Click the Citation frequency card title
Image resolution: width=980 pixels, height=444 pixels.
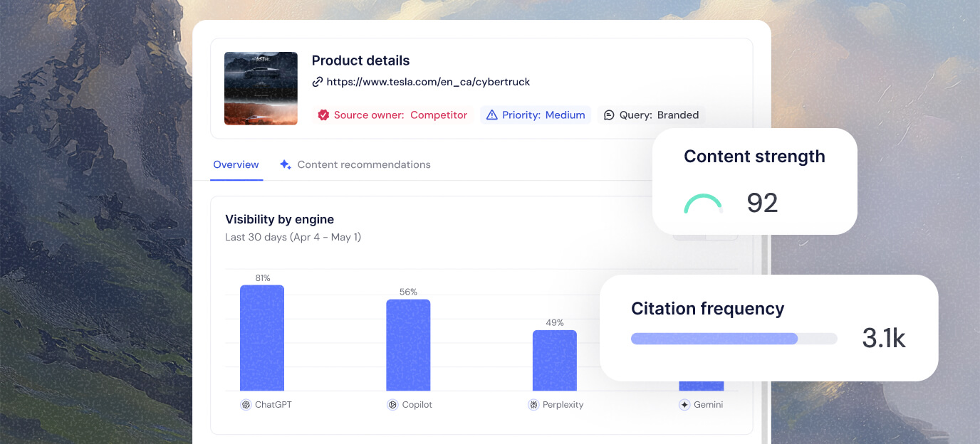708,309
